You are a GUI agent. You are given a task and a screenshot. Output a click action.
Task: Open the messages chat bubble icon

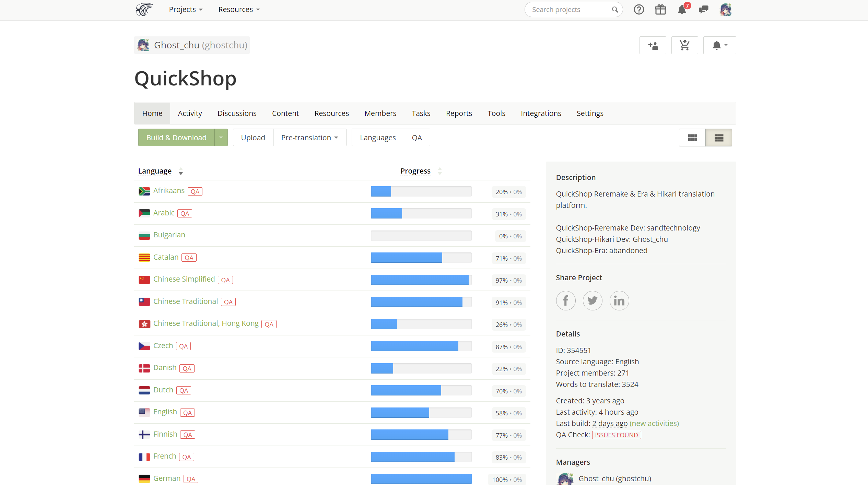[703, 10]
